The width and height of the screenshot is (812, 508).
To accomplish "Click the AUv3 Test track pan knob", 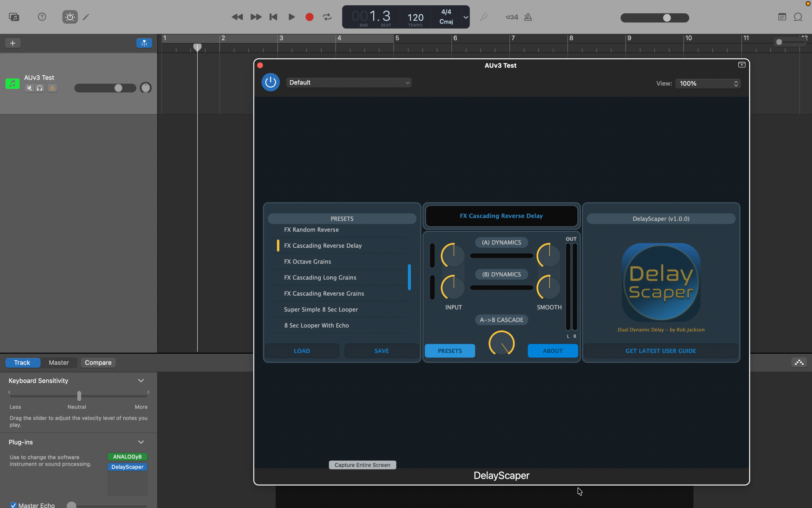I will coord(146,88).
